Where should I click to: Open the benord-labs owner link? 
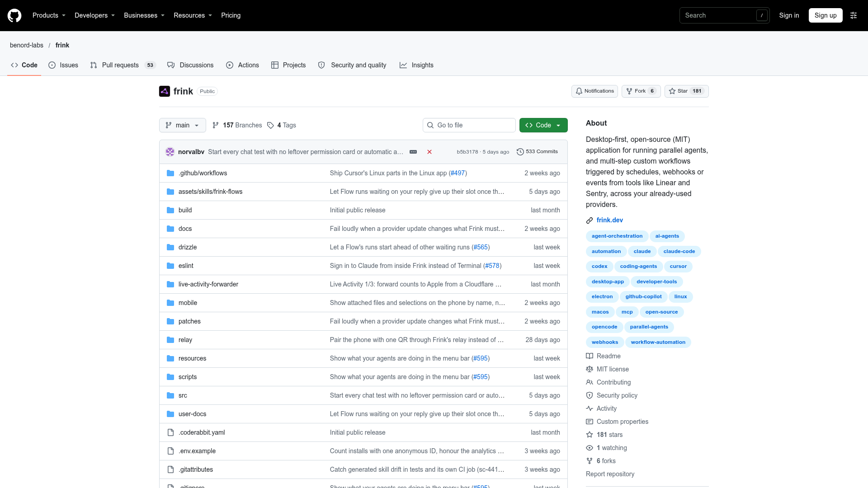click(27, 45)
